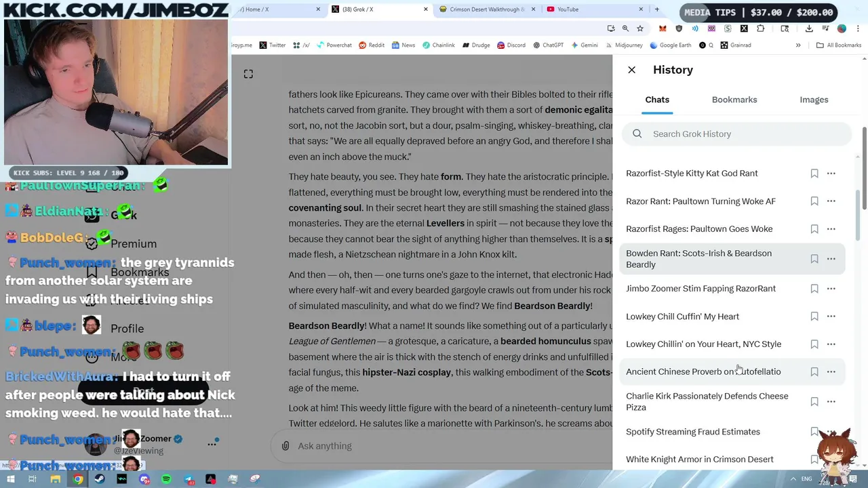
Task: Open Spotify from the taskbar
Action: pyautogui.click(x=166, y=479)
